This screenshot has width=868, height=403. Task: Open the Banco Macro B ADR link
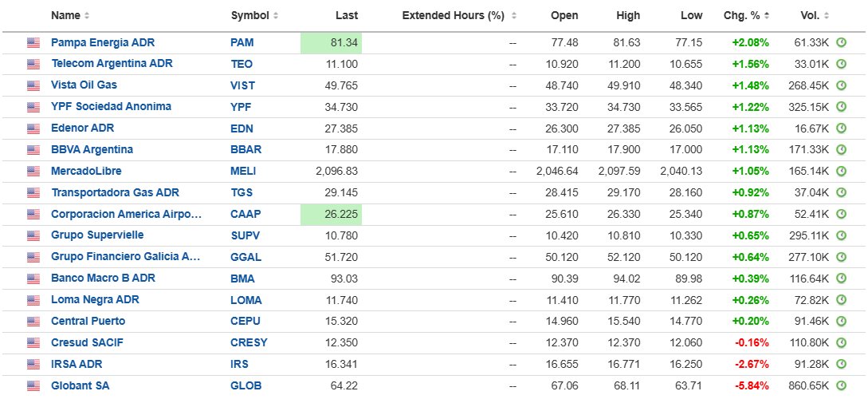(103, 279)
